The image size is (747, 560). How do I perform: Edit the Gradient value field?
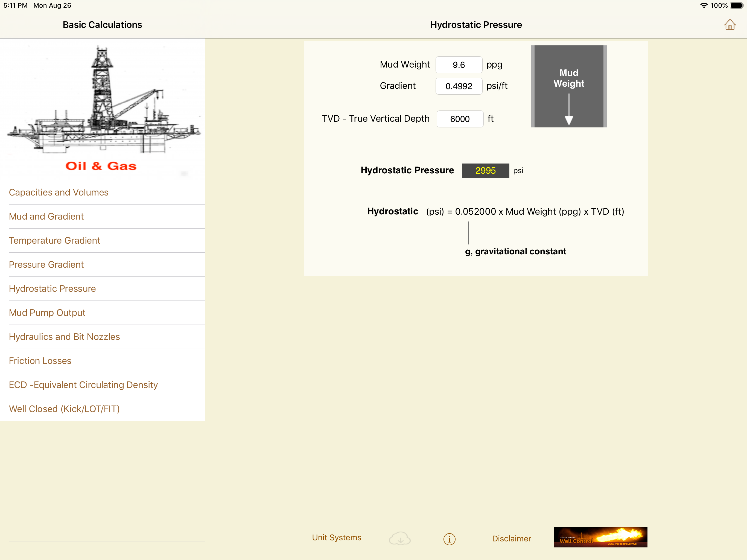pos(459,86)
